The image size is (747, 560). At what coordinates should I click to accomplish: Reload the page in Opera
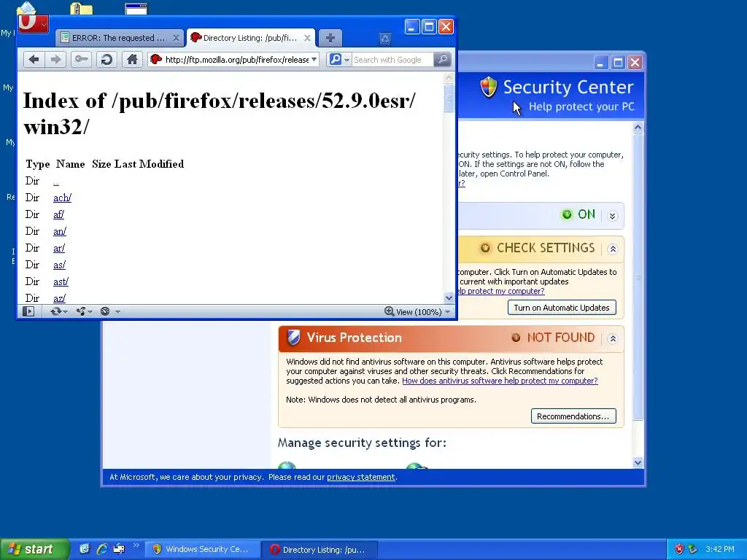click(x=107, y=60)
